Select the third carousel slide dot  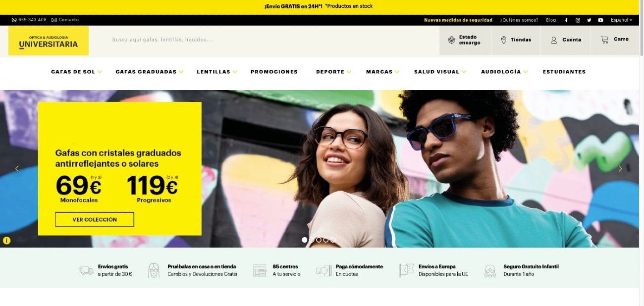pos(319,240)
